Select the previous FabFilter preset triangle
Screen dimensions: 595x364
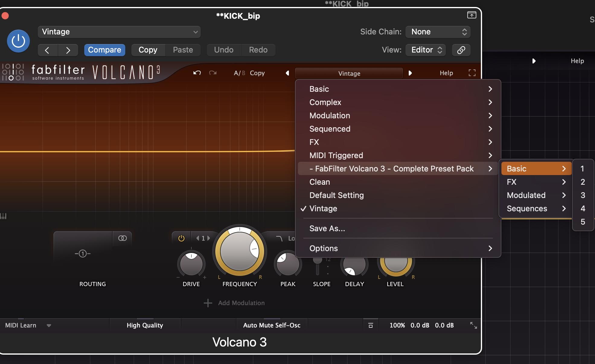click(287, 73)
